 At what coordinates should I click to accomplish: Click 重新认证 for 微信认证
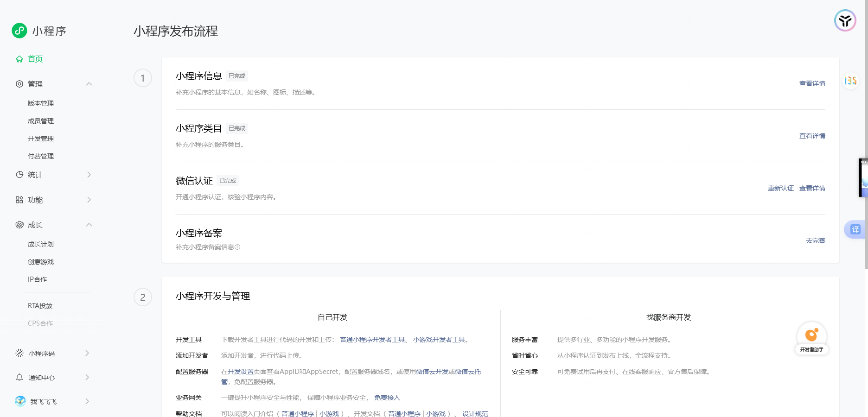tap(781, 188)
